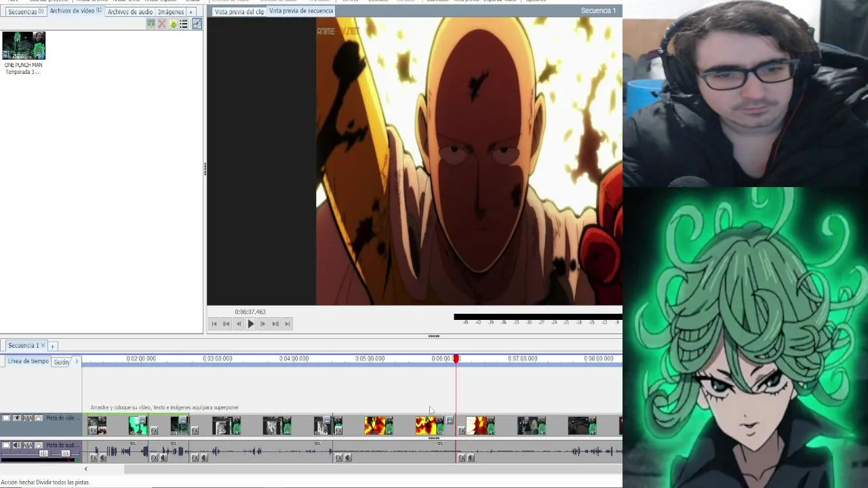This screenshot has width=868, height=488.
Task: Click speaker icon on the first audio clip
Action: tap(103, 457)
